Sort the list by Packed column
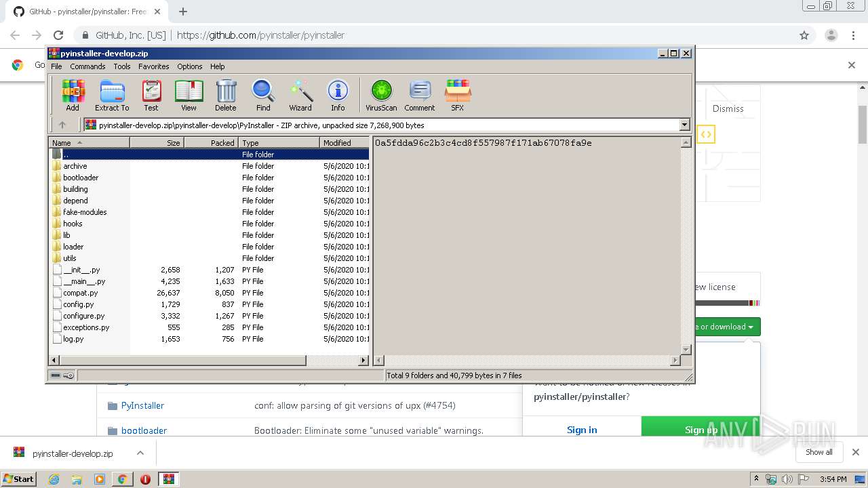The height and width of the screenshot is (488, 868). click(x=211, y=142)
